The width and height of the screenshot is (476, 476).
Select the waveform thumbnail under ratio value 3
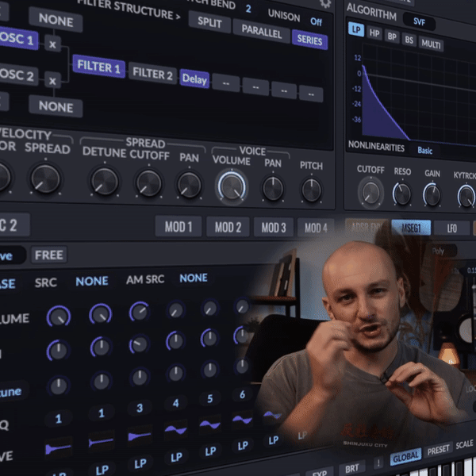pos(140,436)
